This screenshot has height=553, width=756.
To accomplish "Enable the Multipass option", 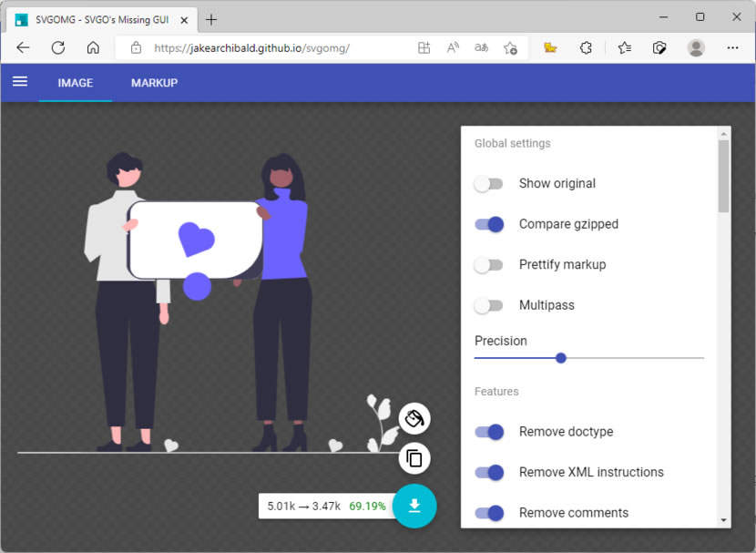I will click(489, 305).
